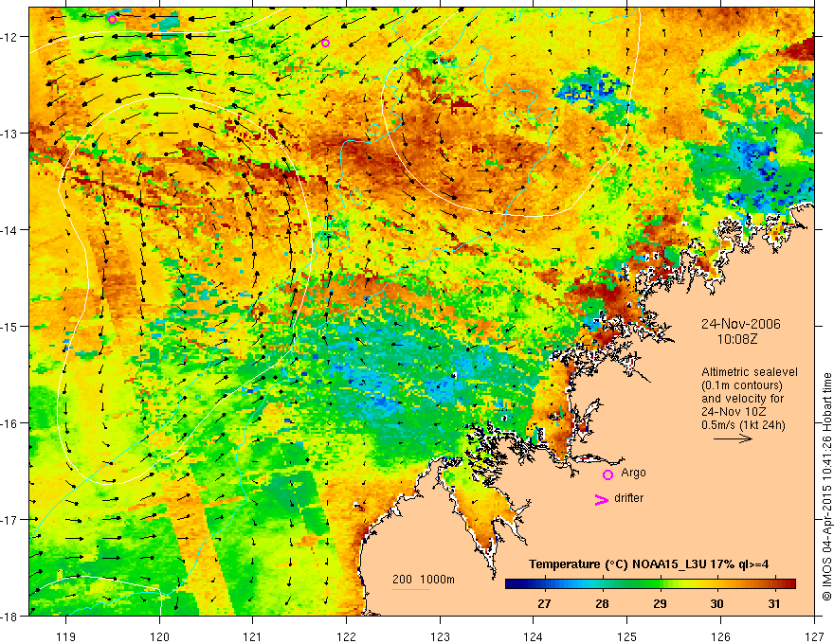This screenshot has width=834, height=644.
Task: Click the longitude label 119
Action: 66,636
